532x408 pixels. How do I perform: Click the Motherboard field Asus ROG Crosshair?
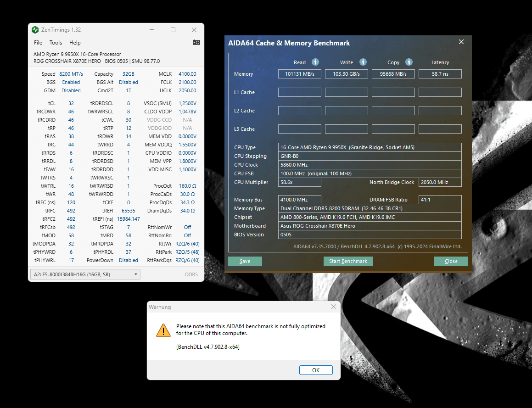(370, 226)
